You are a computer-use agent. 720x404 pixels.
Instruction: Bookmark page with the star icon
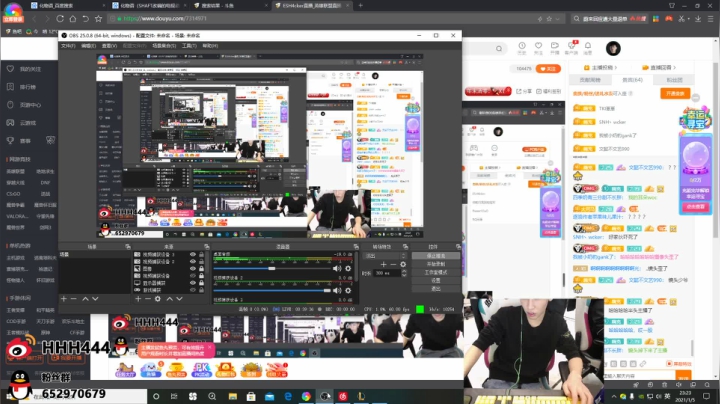click(x=98, y=19)
